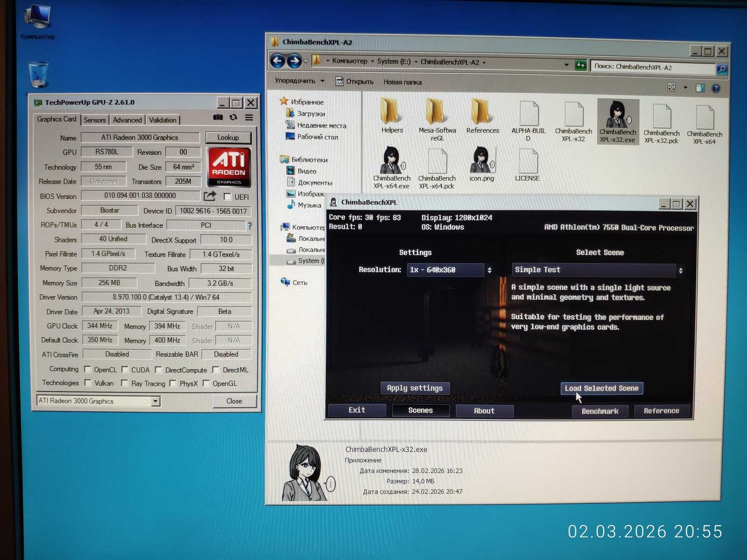Toggle the OpenCL checkbox
Screen dimensions: 747x560
click(x=87, y=369)
